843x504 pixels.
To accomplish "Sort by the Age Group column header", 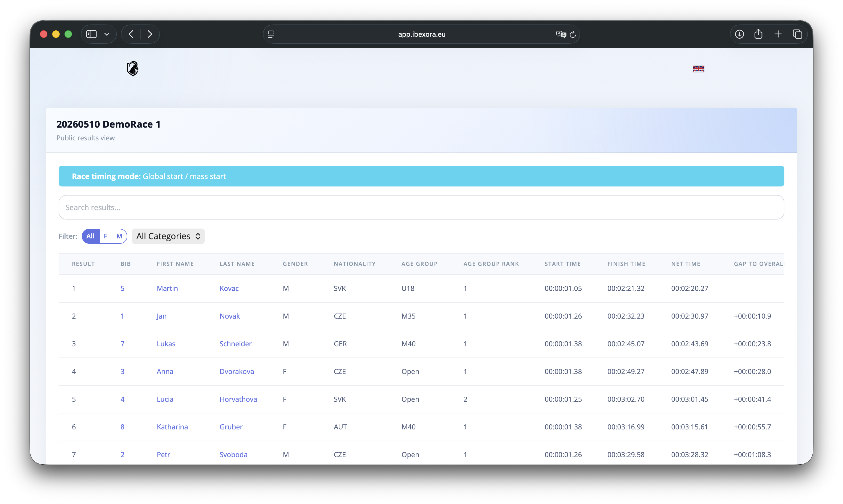I will point(419,264).
